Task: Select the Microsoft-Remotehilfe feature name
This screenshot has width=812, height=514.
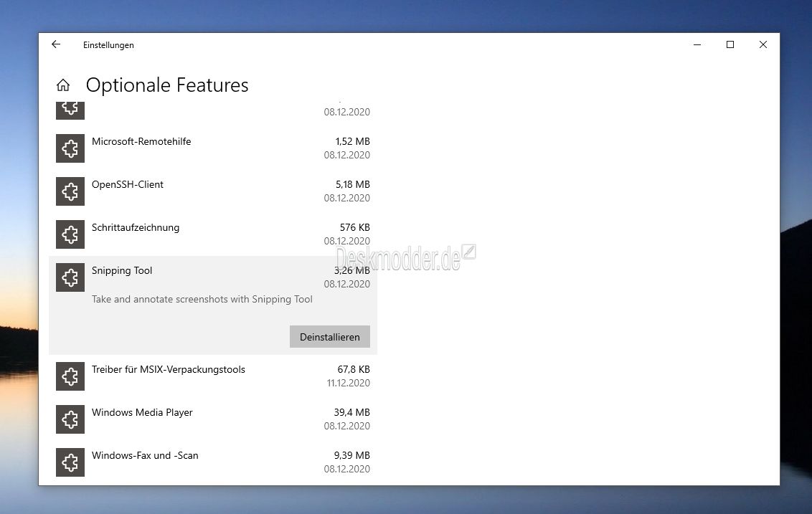Action: [x=141, y=141]
